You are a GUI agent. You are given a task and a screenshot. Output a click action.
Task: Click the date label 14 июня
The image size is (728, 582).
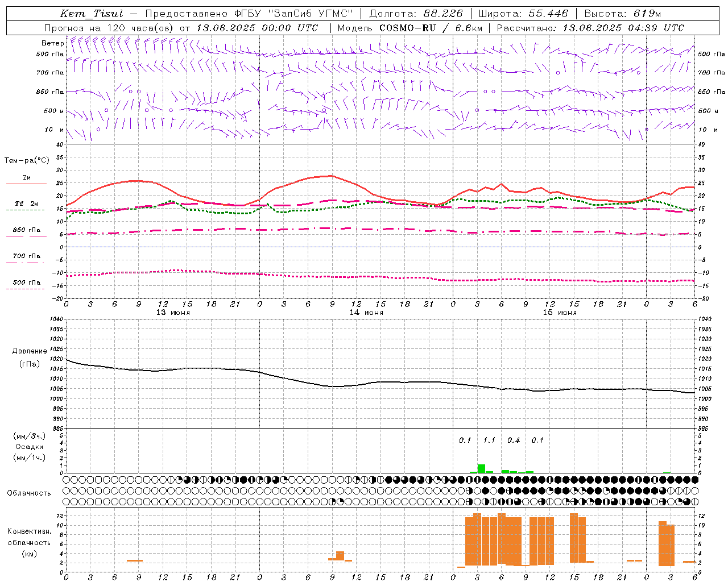pyautogui.click(x=366, y=313)
